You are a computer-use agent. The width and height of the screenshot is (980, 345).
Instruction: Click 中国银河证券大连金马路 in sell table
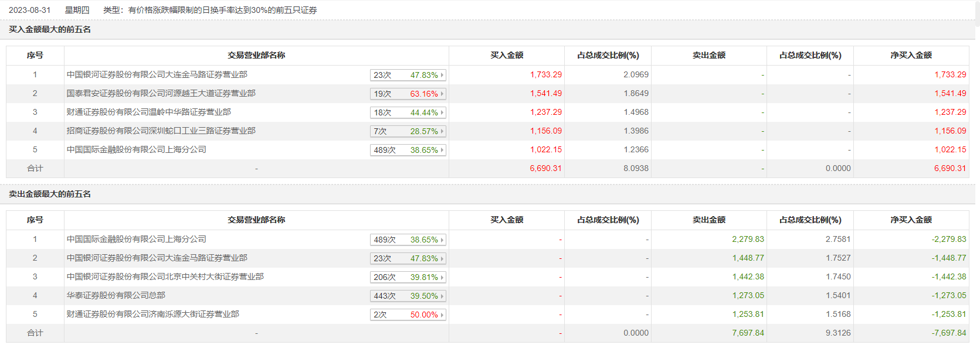click(x=157, y=258)
